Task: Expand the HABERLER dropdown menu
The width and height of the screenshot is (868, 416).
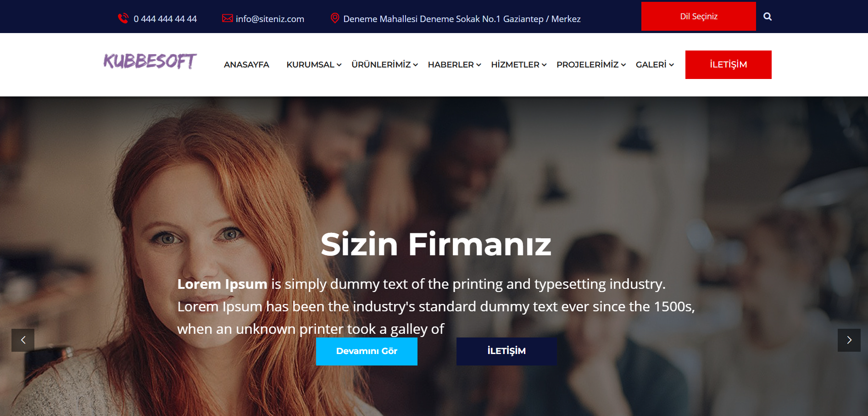Action: pos(454,65)
